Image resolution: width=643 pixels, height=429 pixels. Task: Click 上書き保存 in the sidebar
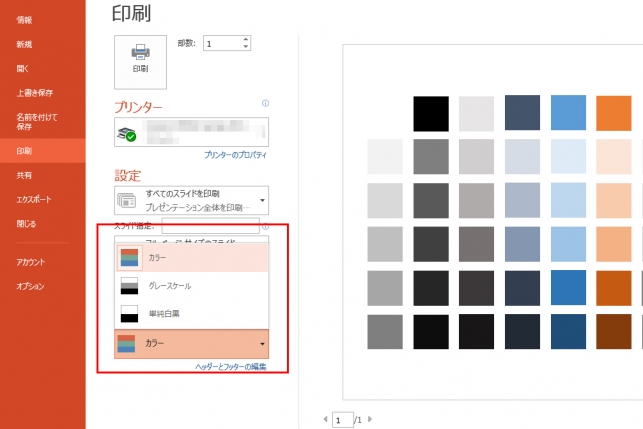[35, 93]
